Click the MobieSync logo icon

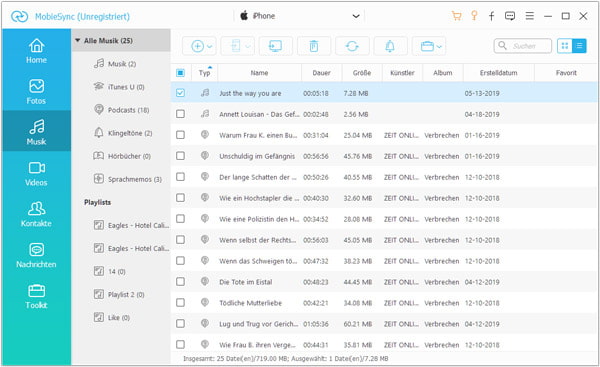pos(19,16)
